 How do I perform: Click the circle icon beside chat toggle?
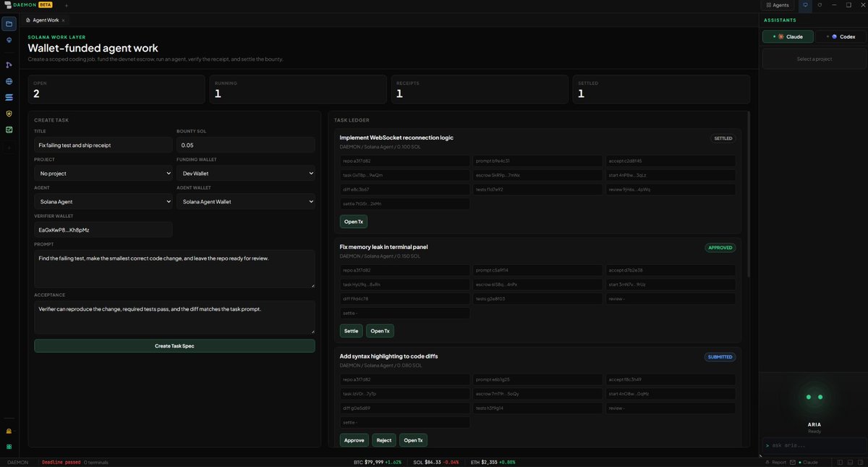coord(820,5)
